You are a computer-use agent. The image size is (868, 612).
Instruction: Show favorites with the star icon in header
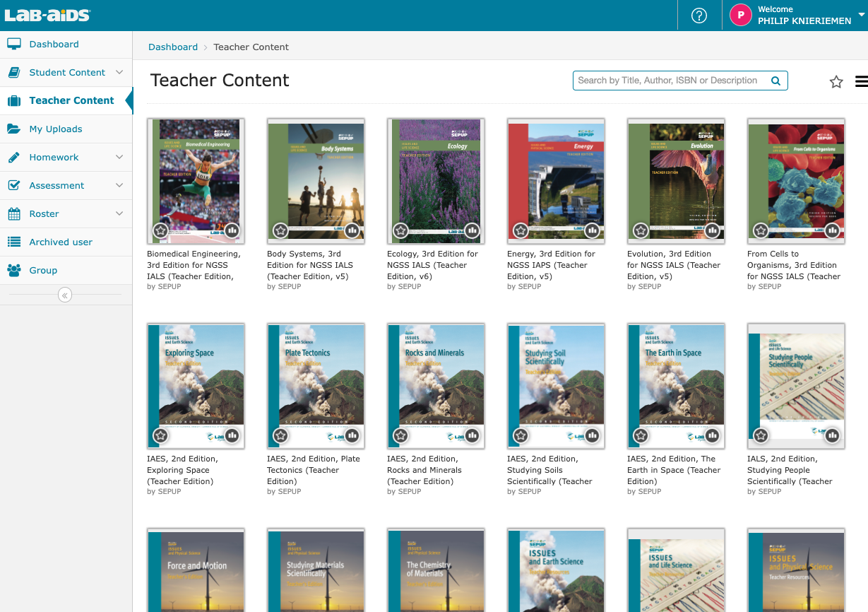pos(836,81)
